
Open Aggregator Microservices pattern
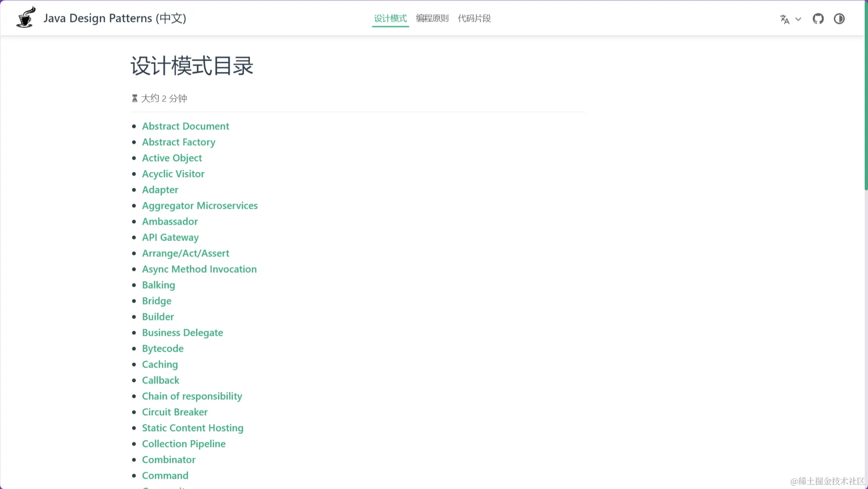pos(200,206)
